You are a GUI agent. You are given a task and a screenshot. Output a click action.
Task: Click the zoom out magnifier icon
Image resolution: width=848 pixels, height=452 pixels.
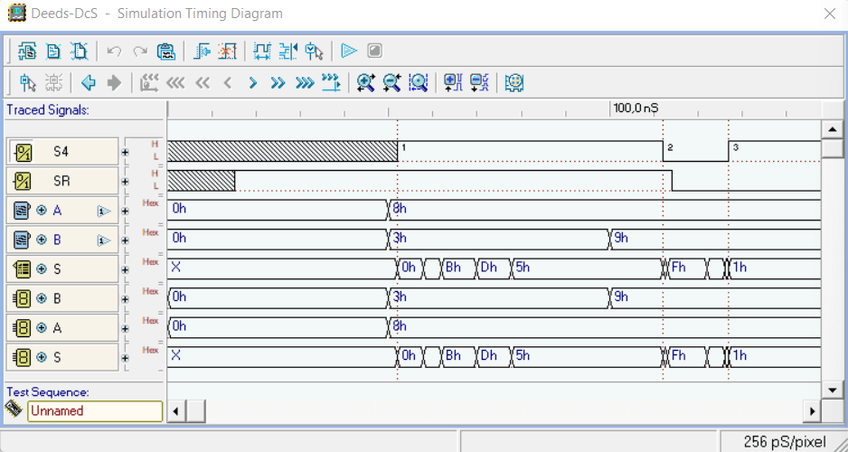(x=392, y=83)
